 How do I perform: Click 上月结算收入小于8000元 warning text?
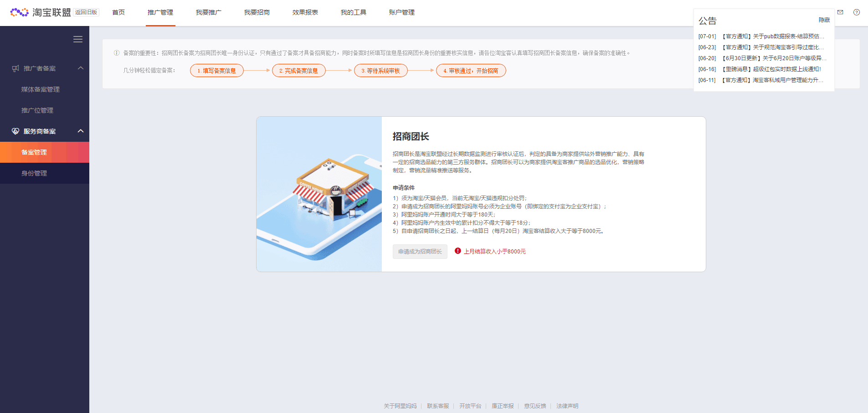(495, 252)
